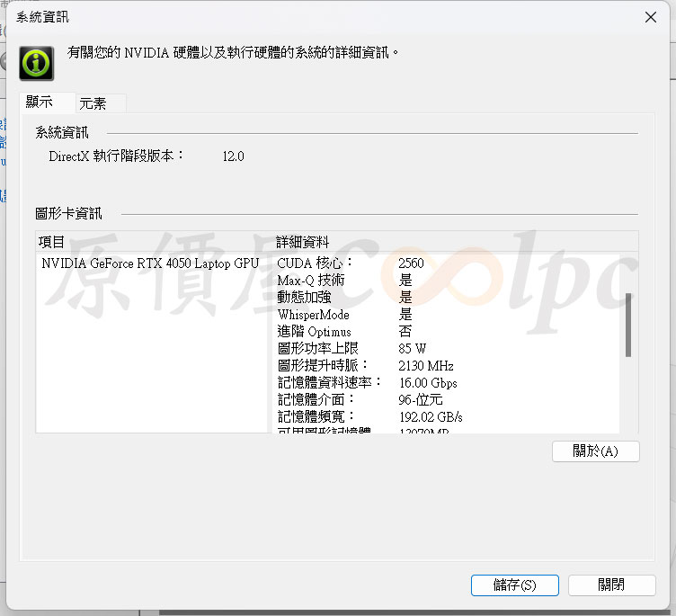Click the 關閉 button

click(x=612, y=585)
